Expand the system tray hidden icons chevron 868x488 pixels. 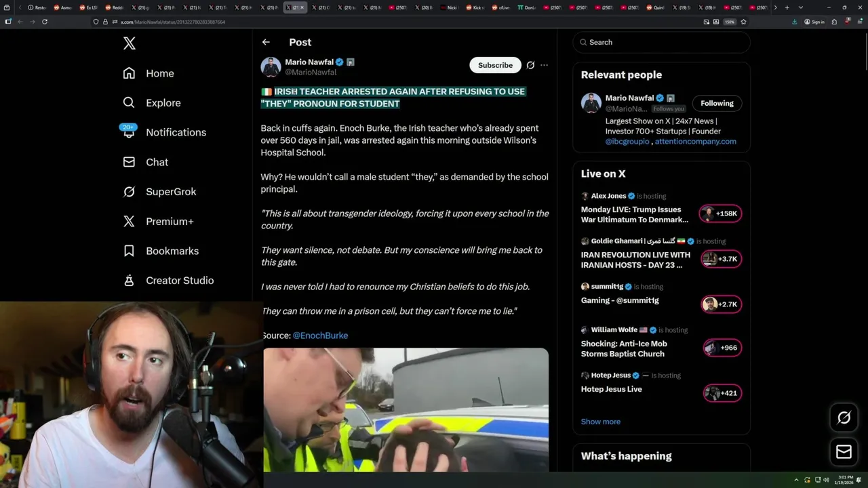(x=797, y=480)
